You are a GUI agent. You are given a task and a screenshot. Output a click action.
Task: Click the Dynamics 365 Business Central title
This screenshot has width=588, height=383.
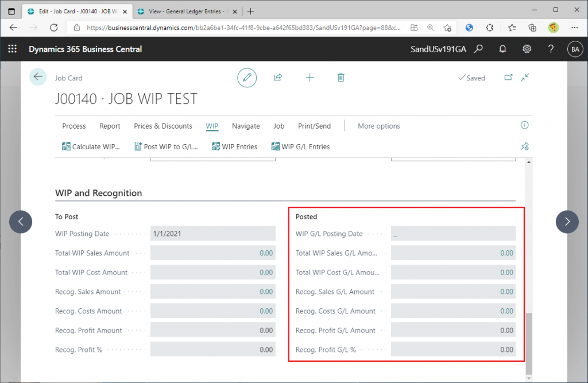pos(86,49)
